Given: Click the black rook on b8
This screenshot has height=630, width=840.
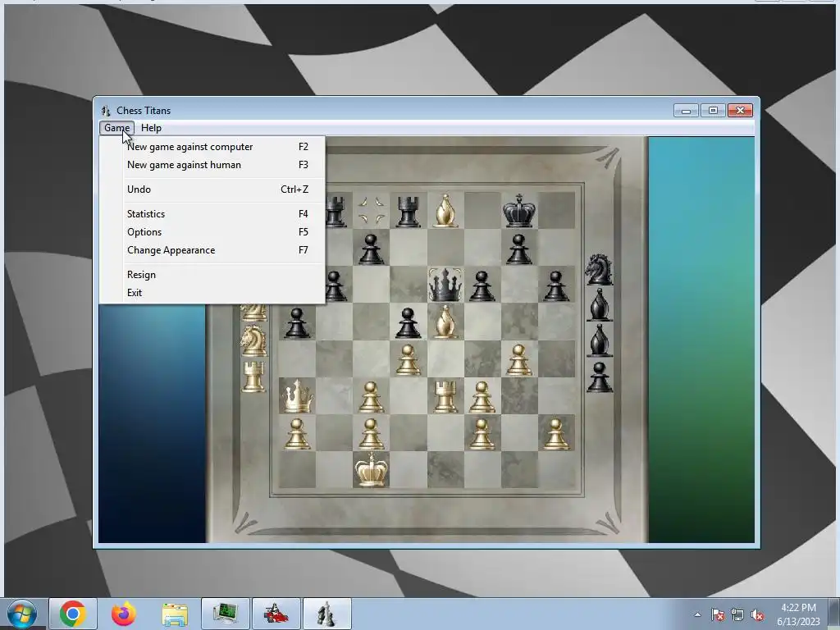Looking at the screenshot, I should point(336,211).
